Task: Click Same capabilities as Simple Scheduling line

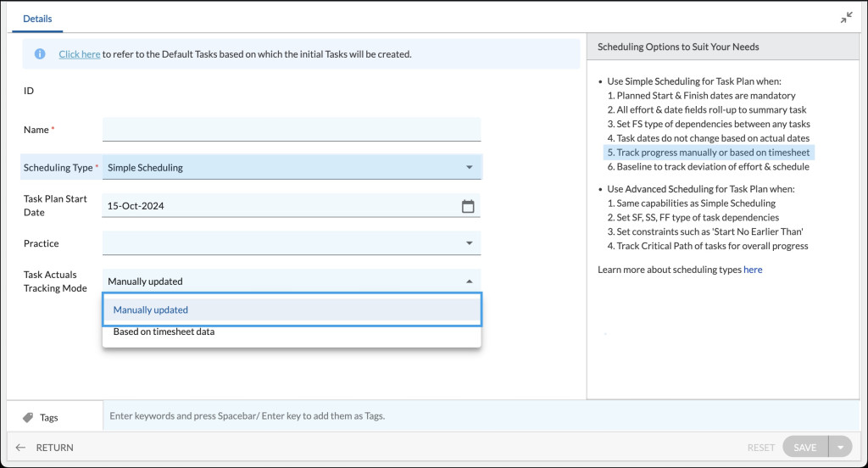Action: click(692, 203)
